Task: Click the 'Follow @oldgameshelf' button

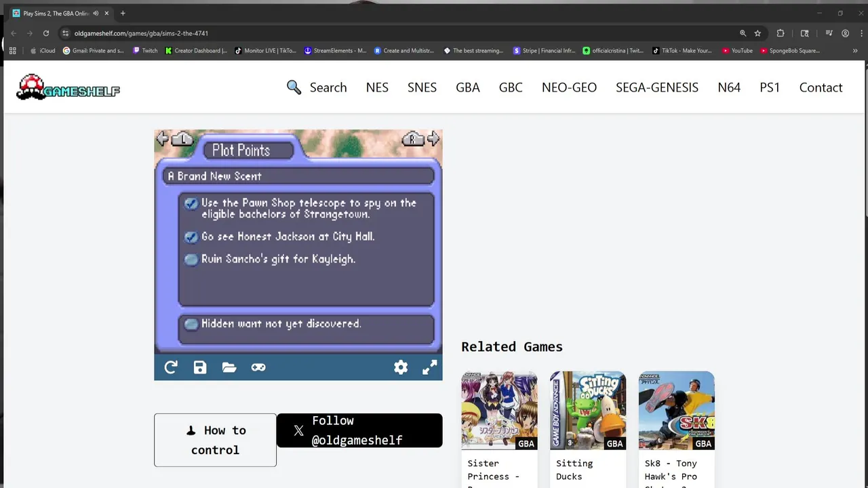Action: tap(359, 430)
